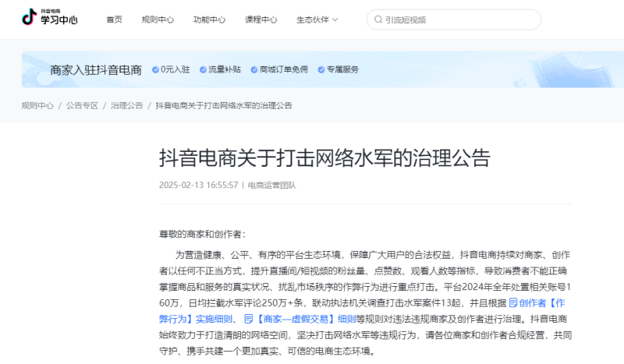Click the search magnifier icon
Screen dimensions: 624x364
(378, 19)
